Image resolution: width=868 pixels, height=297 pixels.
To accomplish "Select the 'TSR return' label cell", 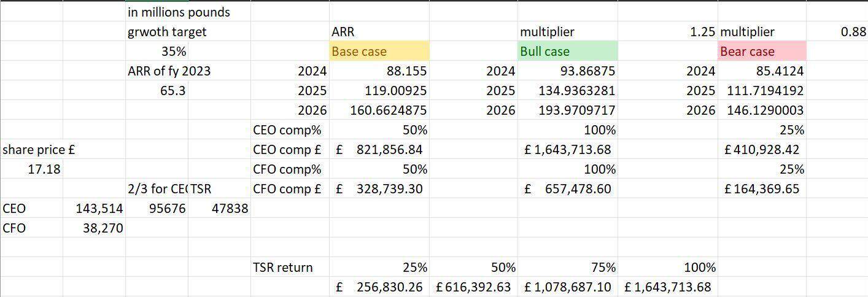I will pyautogui.click(x=283, y=268).
